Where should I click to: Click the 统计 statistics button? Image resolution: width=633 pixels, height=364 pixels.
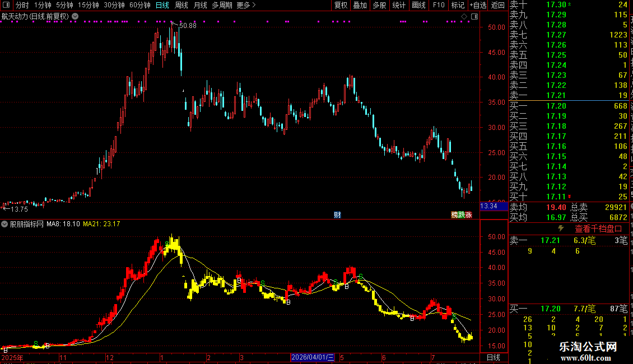point(399,5)
